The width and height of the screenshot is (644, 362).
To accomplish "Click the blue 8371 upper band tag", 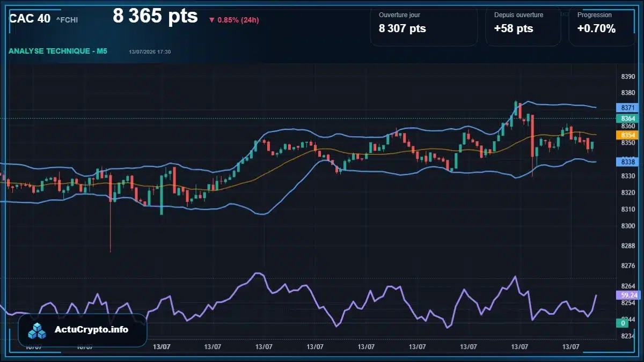I will pos(627,108).
